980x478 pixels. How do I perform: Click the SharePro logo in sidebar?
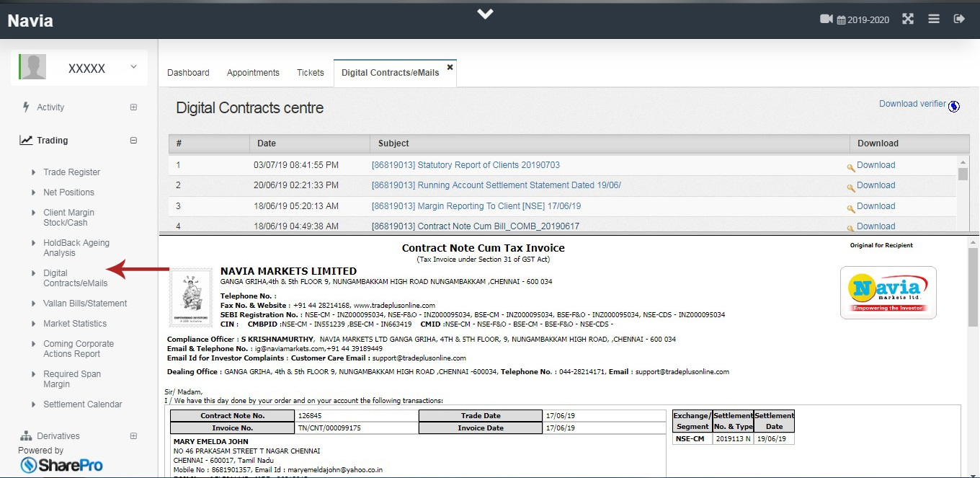pos(61,465)
